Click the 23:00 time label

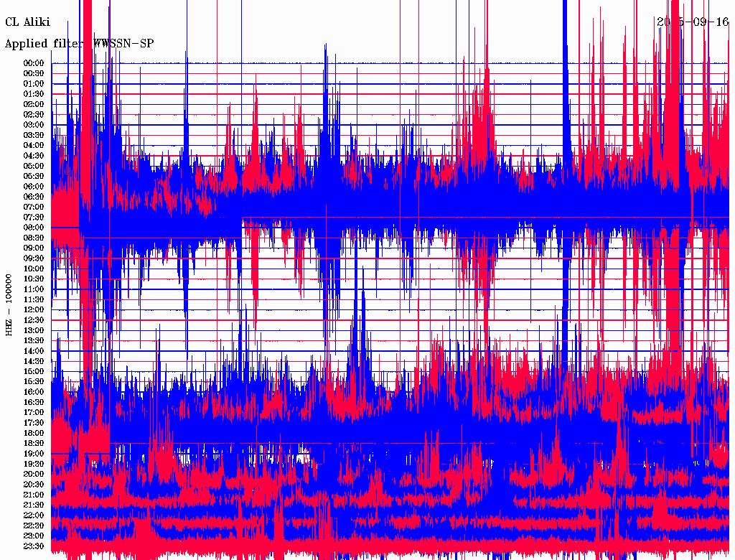(x=34, y=536)
